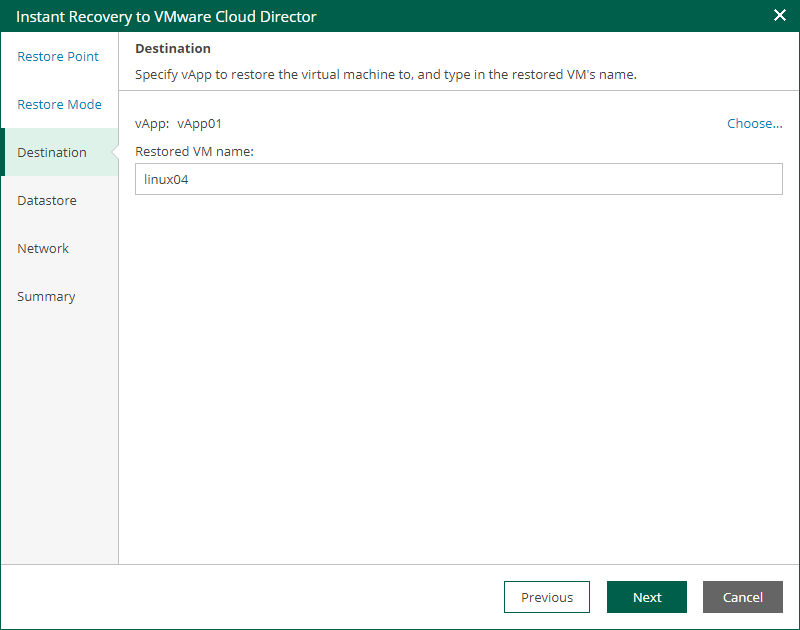Click the vApp01 value text

pos(199,124)
